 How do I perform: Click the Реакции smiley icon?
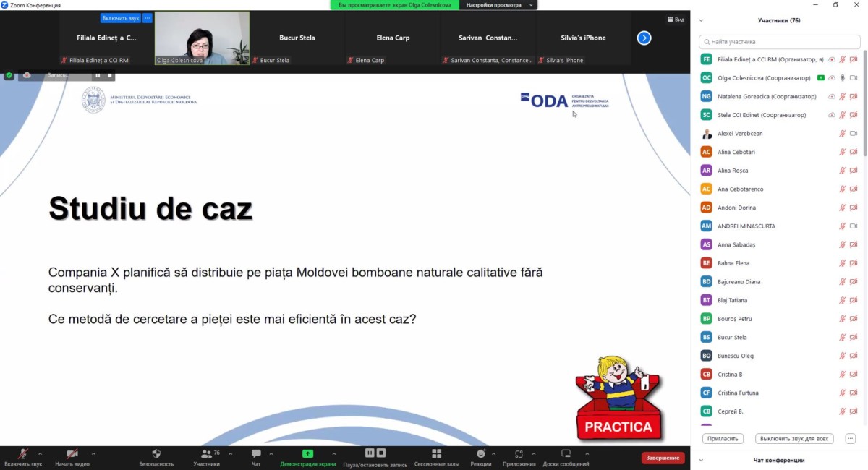coord(481,453)
